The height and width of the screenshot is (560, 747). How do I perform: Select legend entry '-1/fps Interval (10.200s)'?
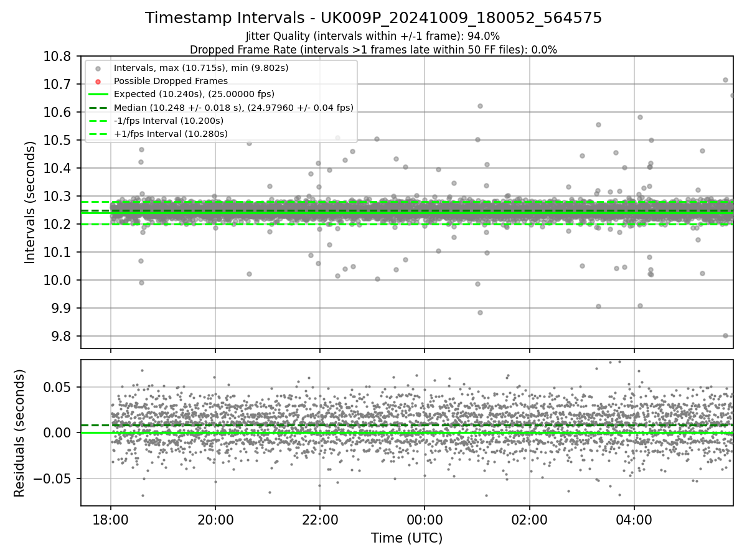coord(169,121)
